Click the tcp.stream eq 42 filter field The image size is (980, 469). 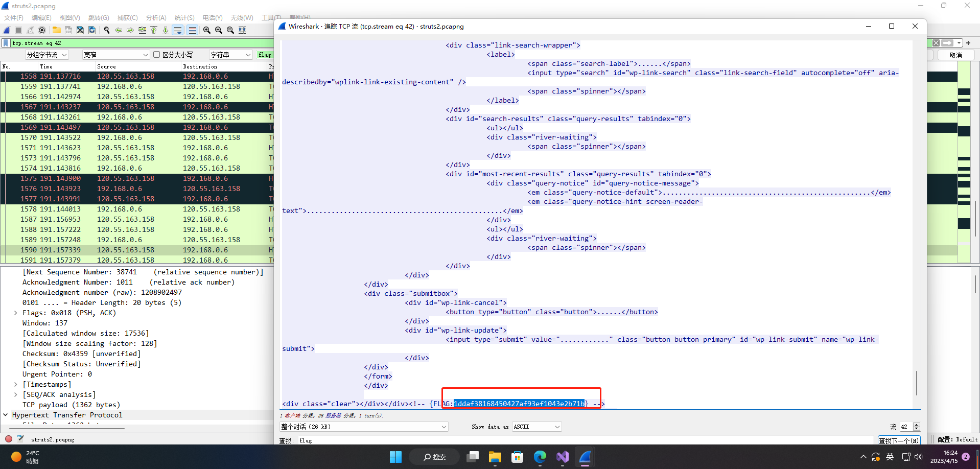click(142, 43)
